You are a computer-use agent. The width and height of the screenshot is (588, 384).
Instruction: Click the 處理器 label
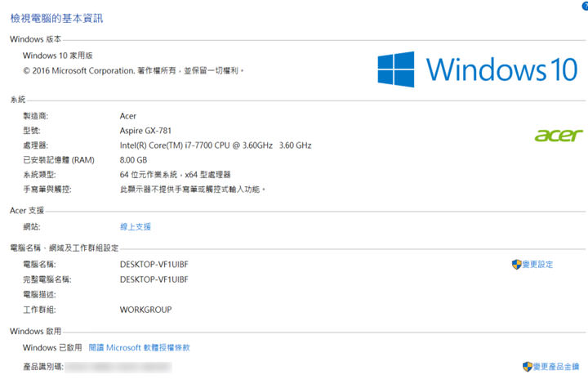(36, 145)
